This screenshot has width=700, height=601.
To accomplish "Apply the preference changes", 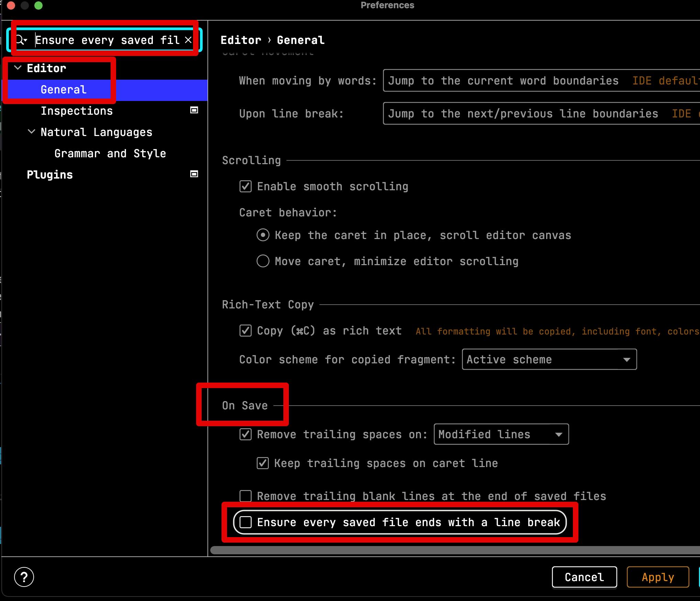I will (657, 577).
